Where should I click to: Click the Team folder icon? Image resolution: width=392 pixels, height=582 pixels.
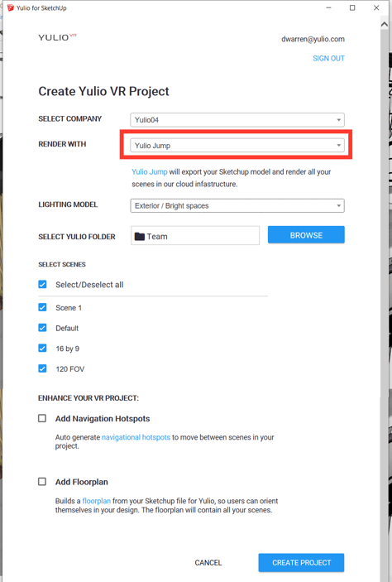pos(140,237)
